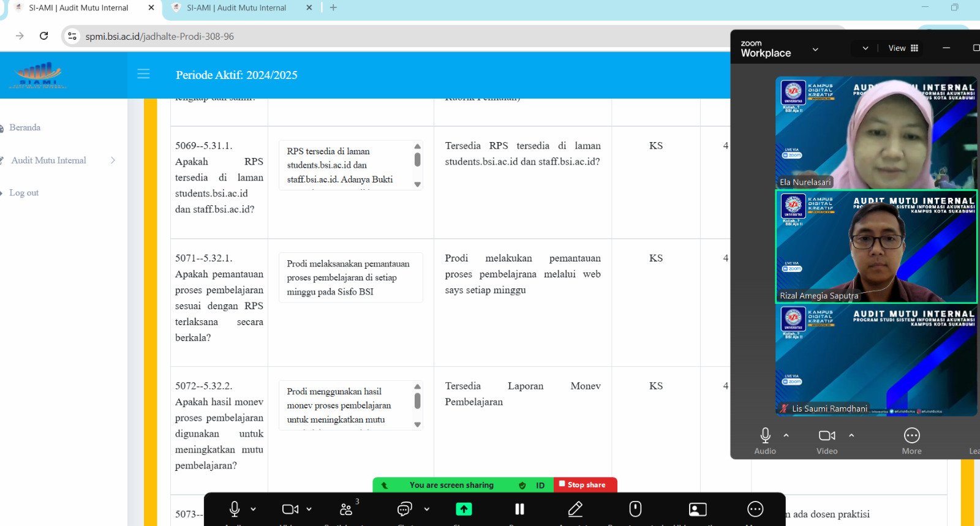The width and height of the screenshot is (980, 526).
Task: Click the green Share screen arrow icon
Action: [x=464, y=509]
